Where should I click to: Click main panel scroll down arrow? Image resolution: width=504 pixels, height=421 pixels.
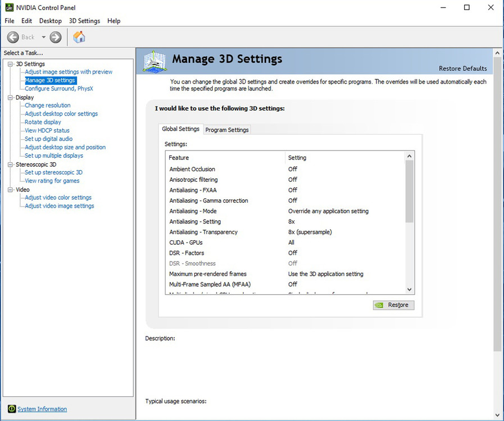pyautogui.click(x=497, y=415)
